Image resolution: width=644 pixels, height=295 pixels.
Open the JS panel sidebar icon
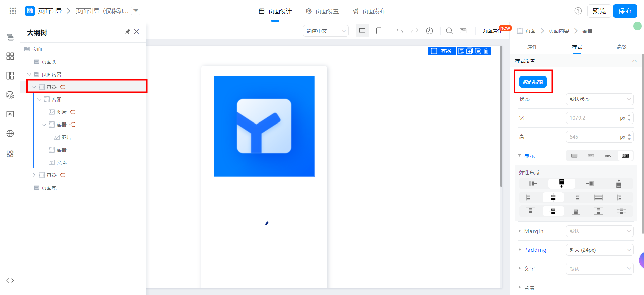point(10,114)
